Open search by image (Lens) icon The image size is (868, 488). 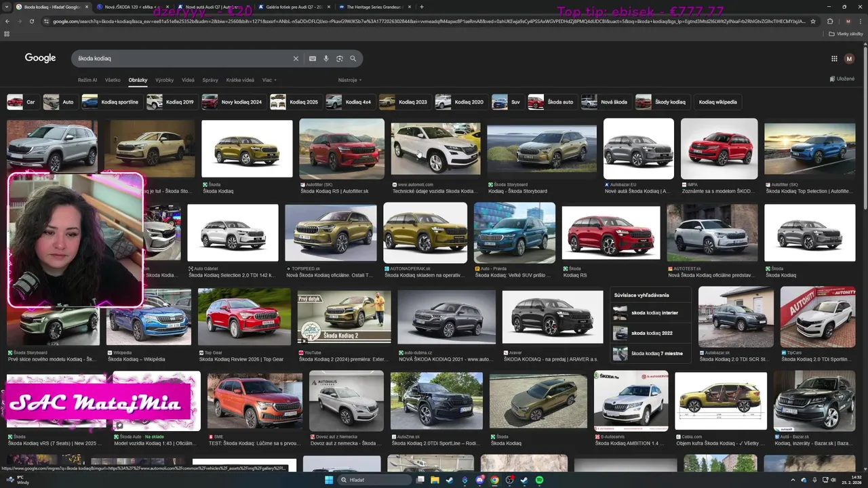[x=340, y=58]
